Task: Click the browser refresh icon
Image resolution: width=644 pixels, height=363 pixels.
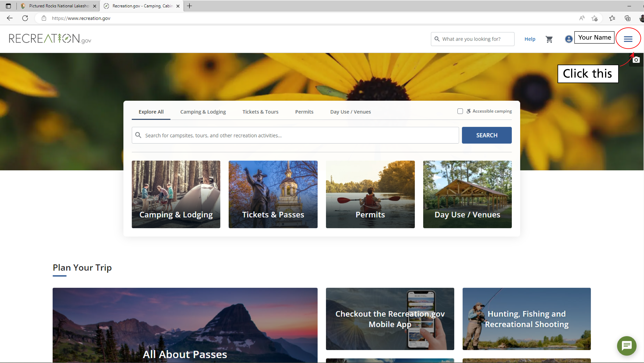Action: (25, 18)
